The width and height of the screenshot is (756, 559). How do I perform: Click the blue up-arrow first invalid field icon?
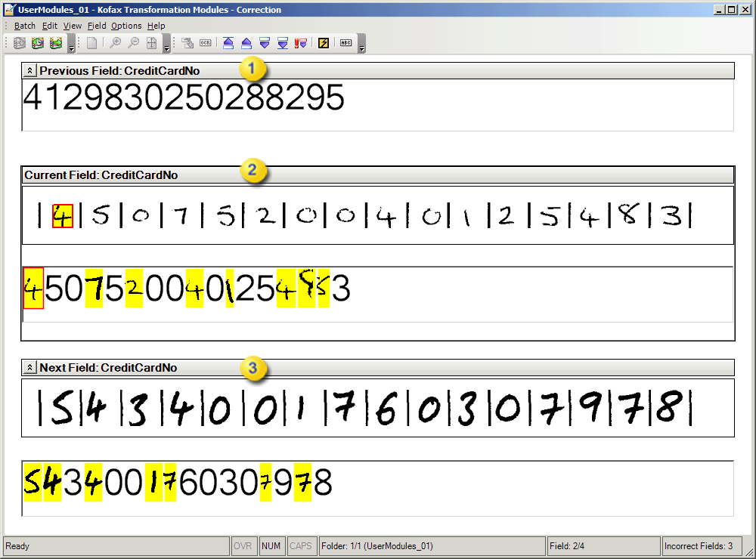click(x=228, y=43)
